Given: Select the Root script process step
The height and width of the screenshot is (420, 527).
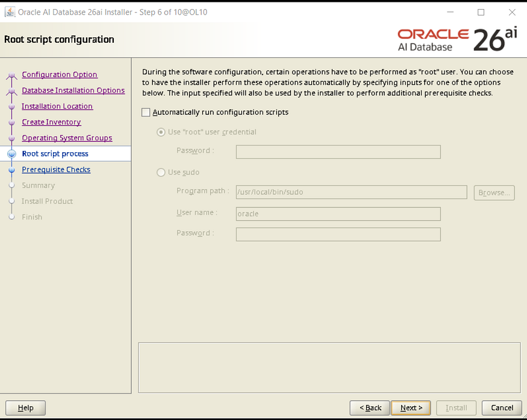Looking at the screenshot, I should coord(55,154).
